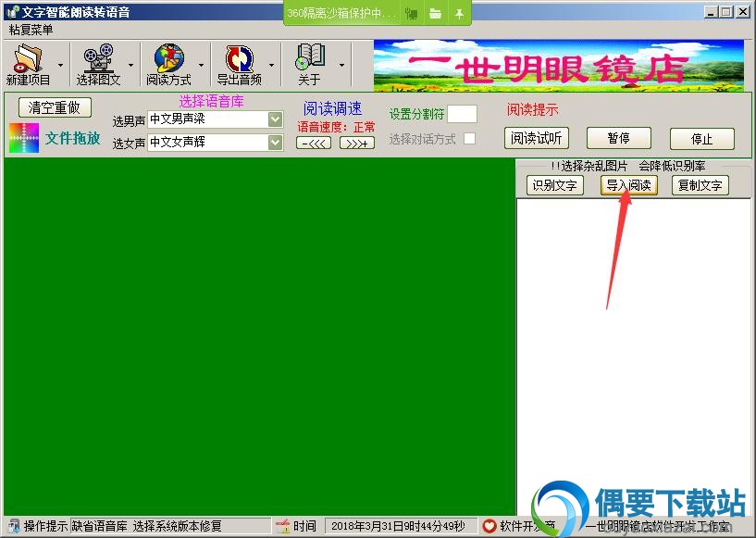Click the 新建项目 folder icon

coord(28,58)
